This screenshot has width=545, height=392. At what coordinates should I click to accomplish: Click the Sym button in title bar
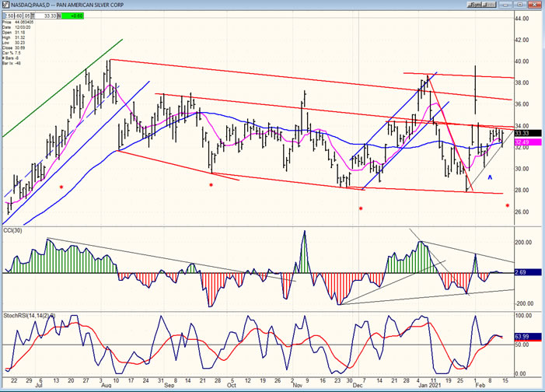tap(474, 5)
